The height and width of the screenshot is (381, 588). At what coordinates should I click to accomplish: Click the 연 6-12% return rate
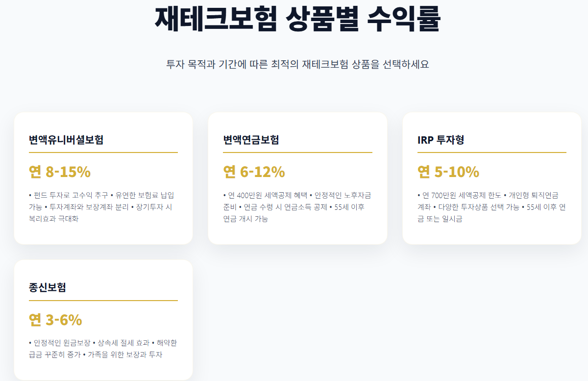[254, 172]
